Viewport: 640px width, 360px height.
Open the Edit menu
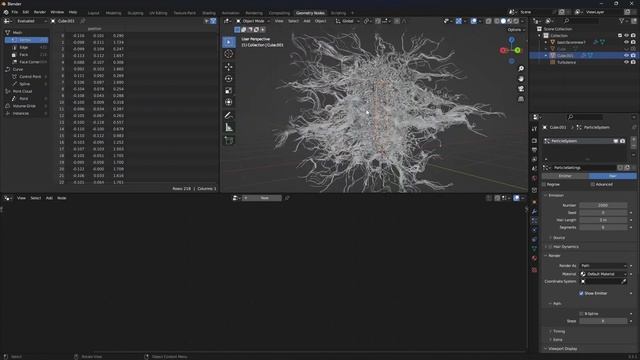click(26, 12)
